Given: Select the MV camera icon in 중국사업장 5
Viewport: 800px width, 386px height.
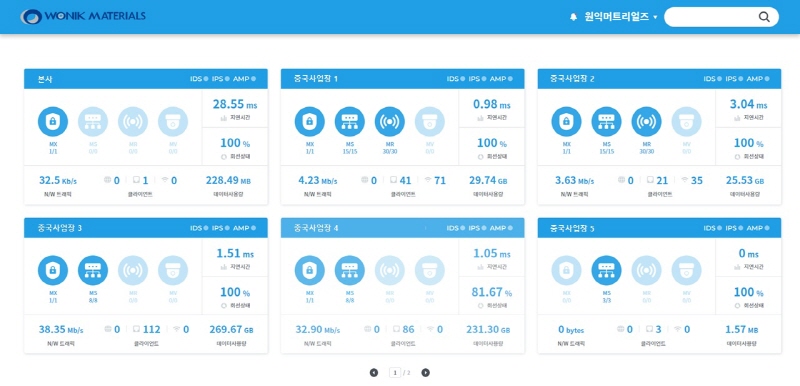Looking at the screenshot, I should (686, 271).
